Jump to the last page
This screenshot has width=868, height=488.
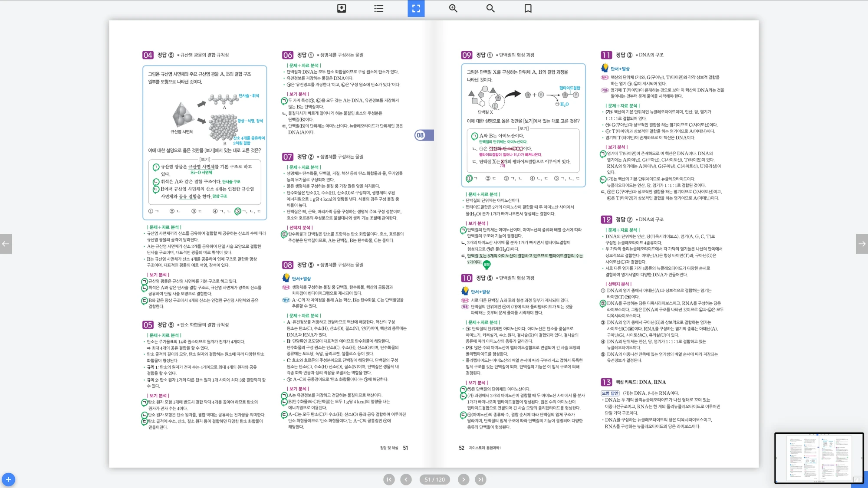480,479
